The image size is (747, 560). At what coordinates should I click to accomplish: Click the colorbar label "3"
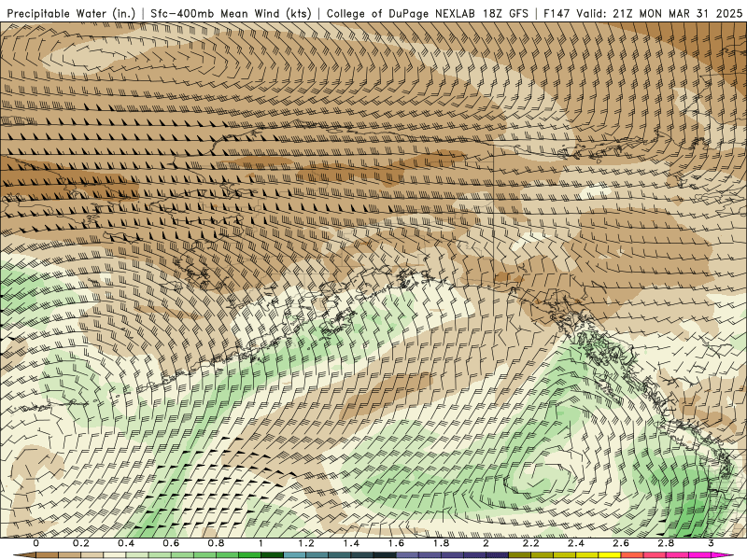[x=711, y=543]
